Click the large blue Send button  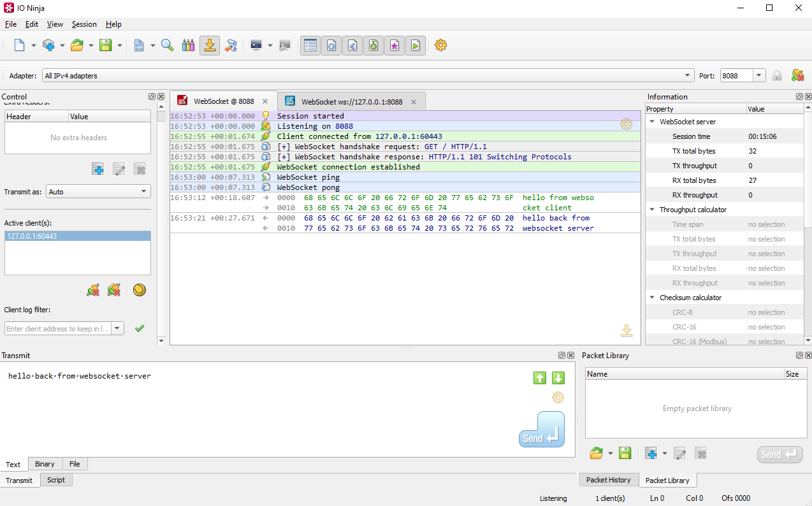(x=542, y=429)
